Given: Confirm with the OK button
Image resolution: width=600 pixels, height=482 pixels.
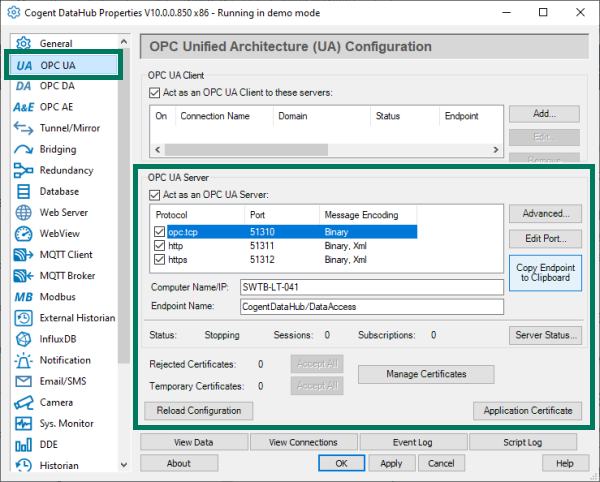Looking at the screenshot, I should [x=341, y=463].
